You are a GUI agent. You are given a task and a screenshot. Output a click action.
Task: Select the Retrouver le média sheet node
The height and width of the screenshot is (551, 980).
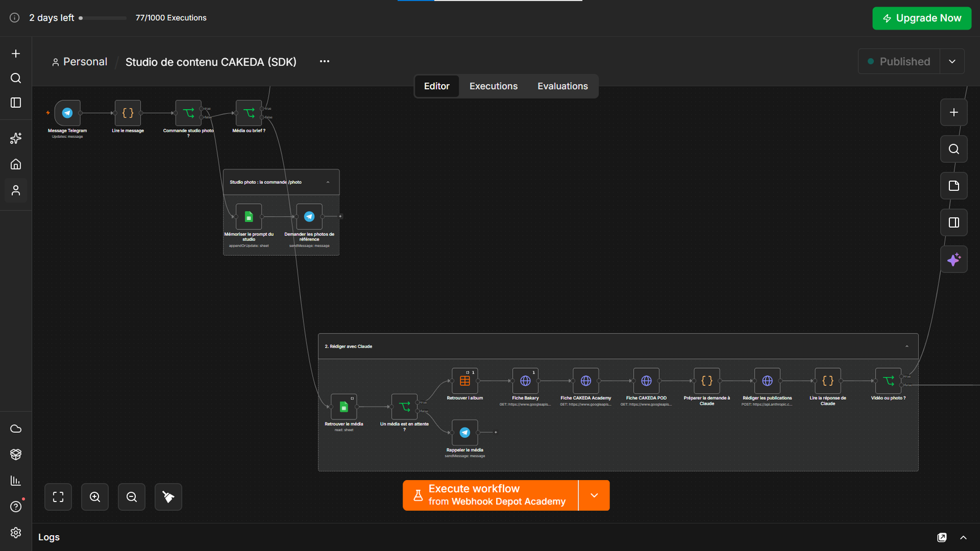tap(344, 407)
